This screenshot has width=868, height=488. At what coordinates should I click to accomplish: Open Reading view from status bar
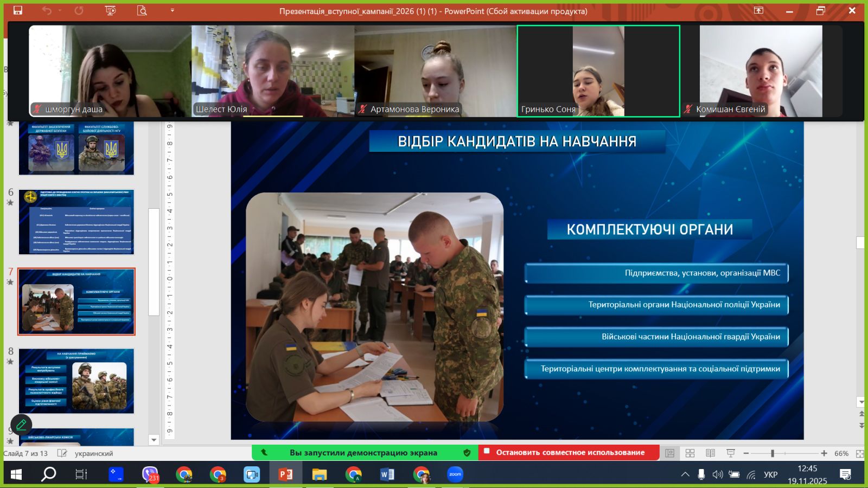710,453
